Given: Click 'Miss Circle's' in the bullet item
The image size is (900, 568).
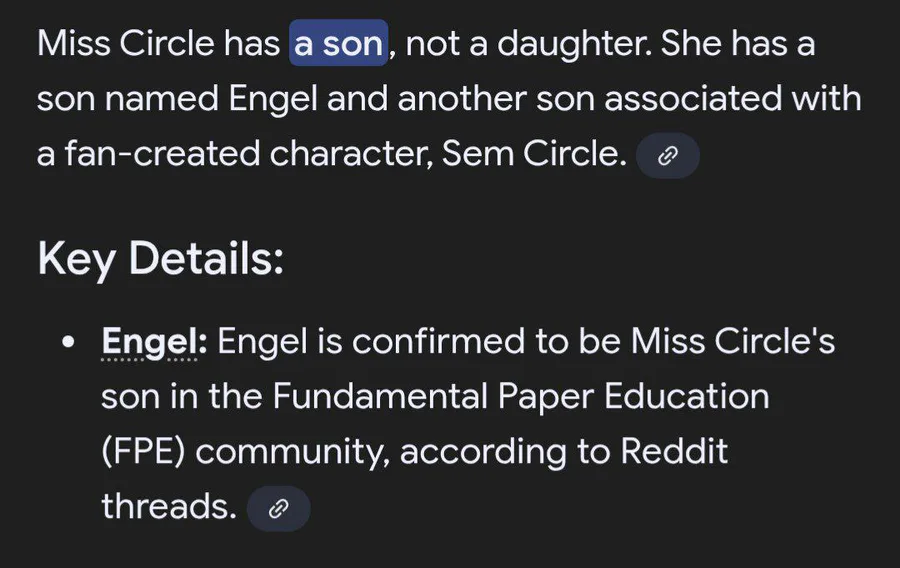Looking at the screenshot, I should pyautogui.click(x=733, y=341).
